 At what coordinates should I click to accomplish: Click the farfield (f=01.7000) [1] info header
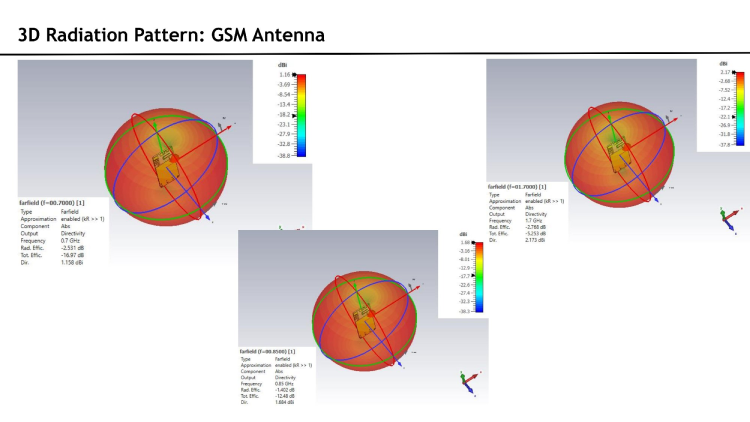[x=516, y=187]
